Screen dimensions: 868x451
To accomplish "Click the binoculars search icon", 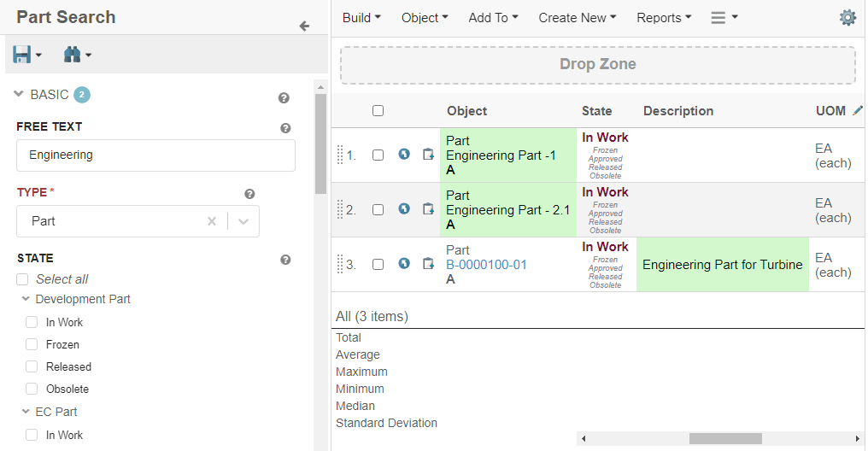I will pyautogui.click(x=72, y=55).
